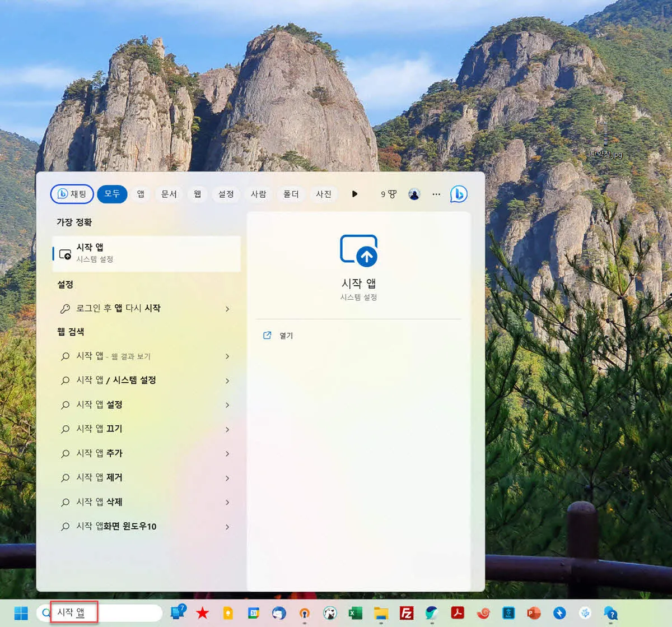Click 열기 to open 시작 앱
This screenshot has height=627, width=672.
(286, 336)
